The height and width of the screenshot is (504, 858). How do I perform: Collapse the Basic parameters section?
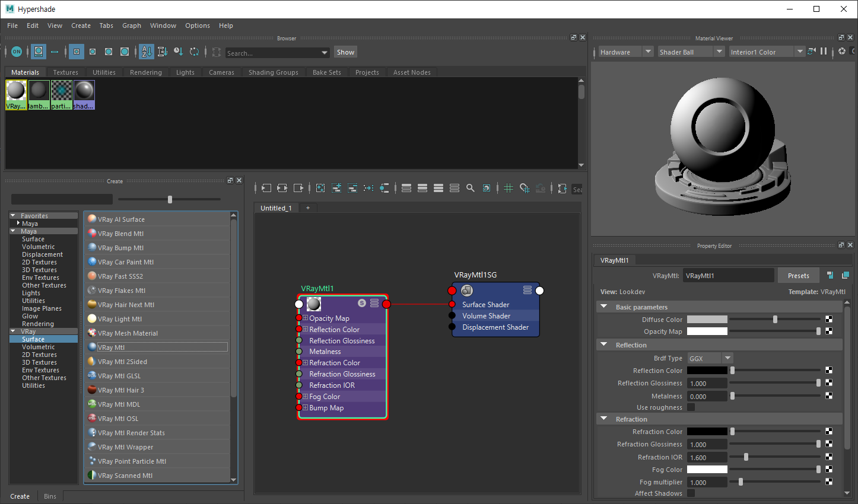point(604,307)
